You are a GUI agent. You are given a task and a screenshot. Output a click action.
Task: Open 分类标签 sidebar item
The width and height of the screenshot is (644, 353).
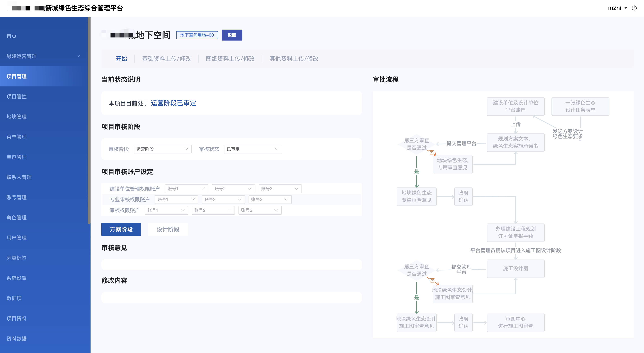click(x=44, y=258)
